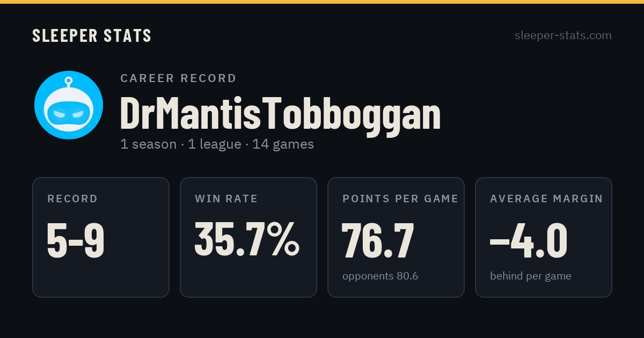Select the DrMantisTobboggan username heading
Image resolution: width=644 pixels, height=338 pixels.
(280, 114)
